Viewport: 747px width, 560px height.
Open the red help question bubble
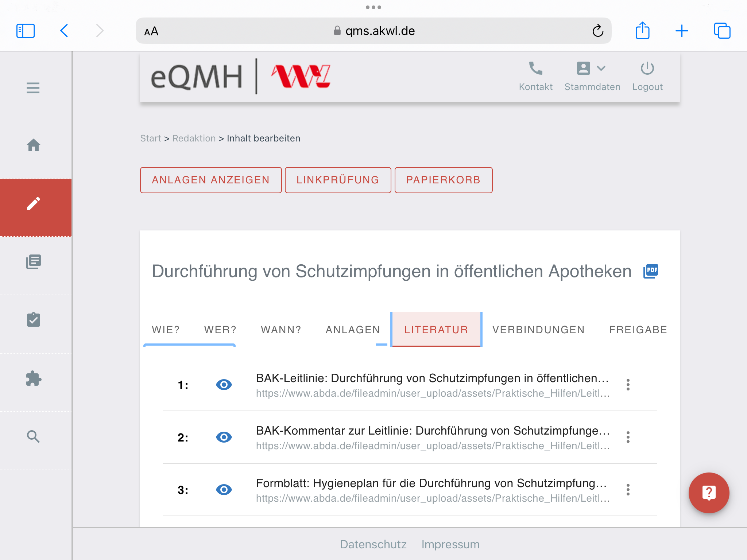coord(709,493)
